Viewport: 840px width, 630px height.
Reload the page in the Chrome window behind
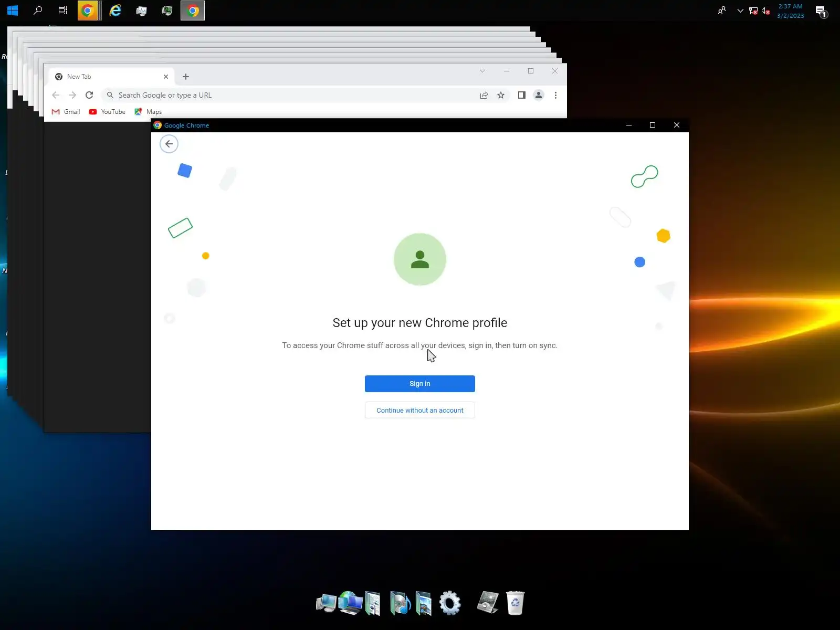pyautogui.click(x=89, y=95)
